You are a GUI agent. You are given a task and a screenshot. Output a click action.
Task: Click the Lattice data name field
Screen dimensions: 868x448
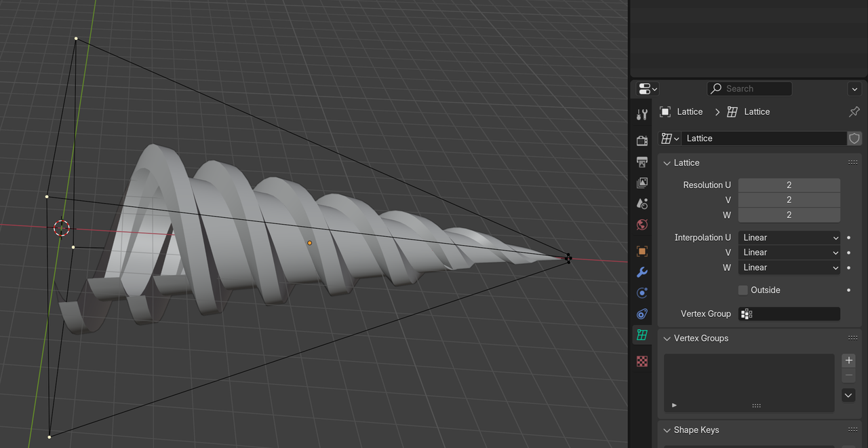[x=764, y=138]
